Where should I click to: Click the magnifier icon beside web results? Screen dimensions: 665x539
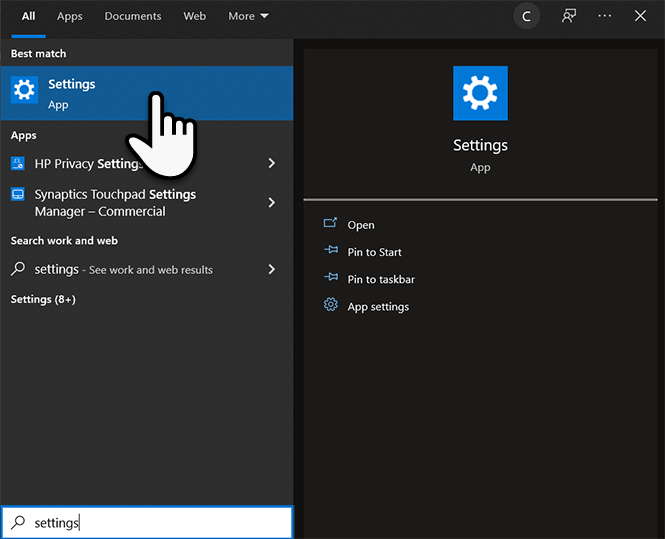coord(18,269)
